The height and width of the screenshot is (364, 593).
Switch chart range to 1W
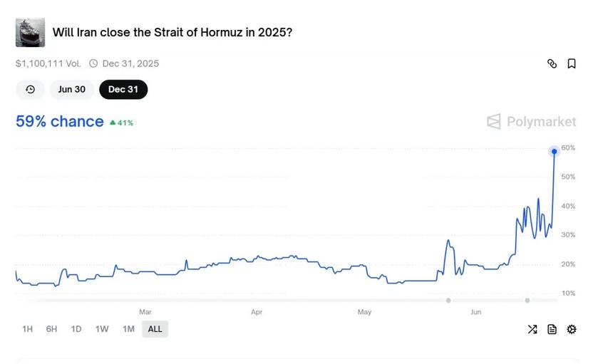102,329
